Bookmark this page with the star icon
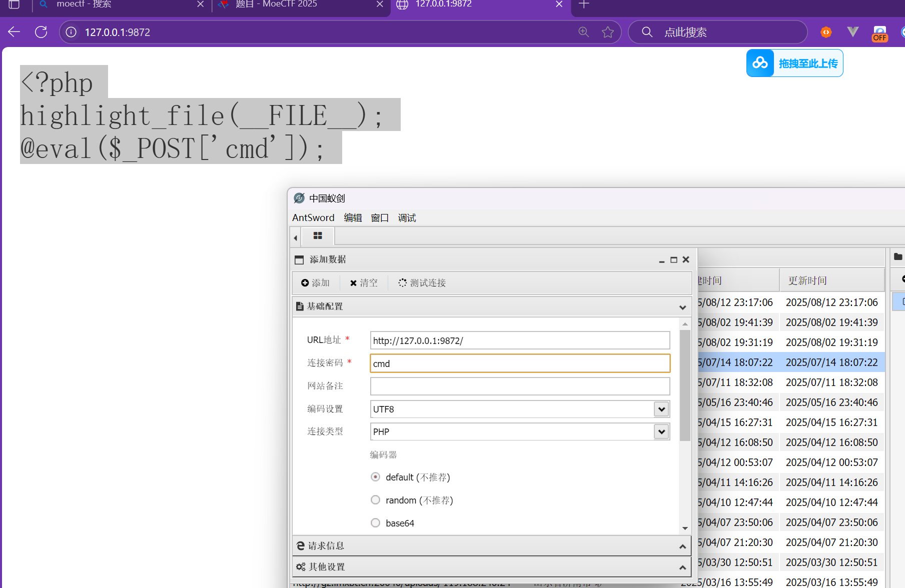905x588 pixels. tap(608, 32)
